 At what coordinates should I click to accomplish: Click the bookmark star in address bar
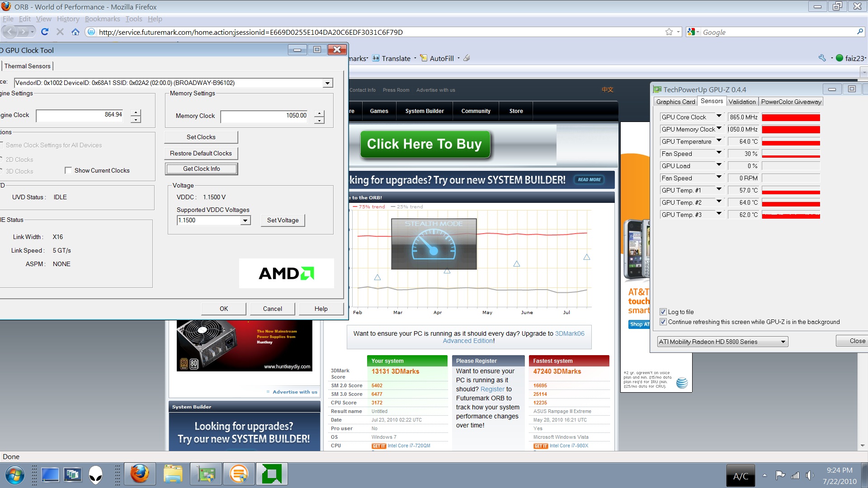(669, 32)
